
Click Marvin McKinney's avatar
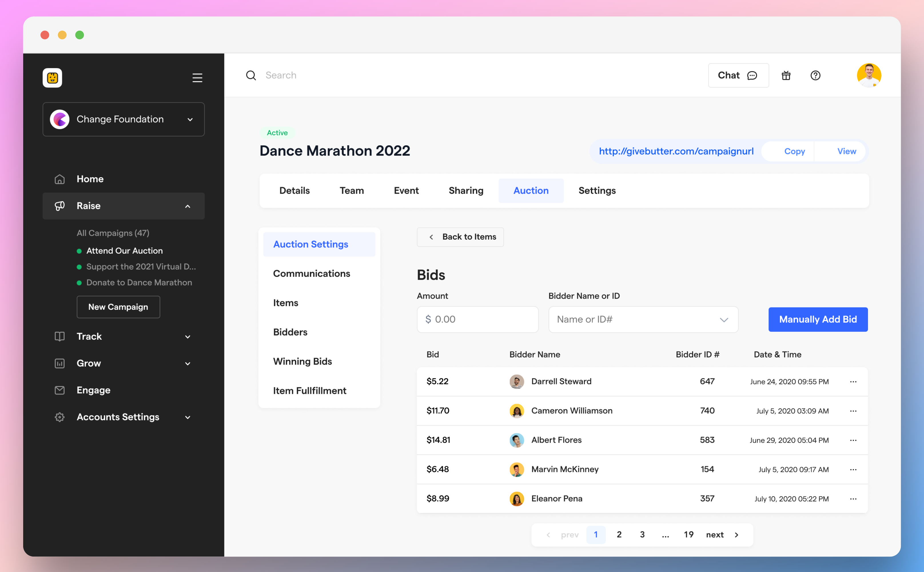coord(516,470)
